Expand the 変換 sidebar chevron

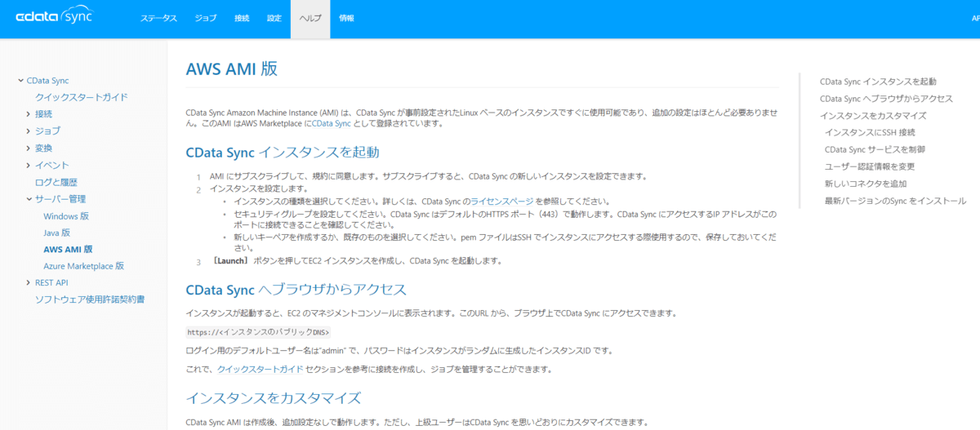29,149
